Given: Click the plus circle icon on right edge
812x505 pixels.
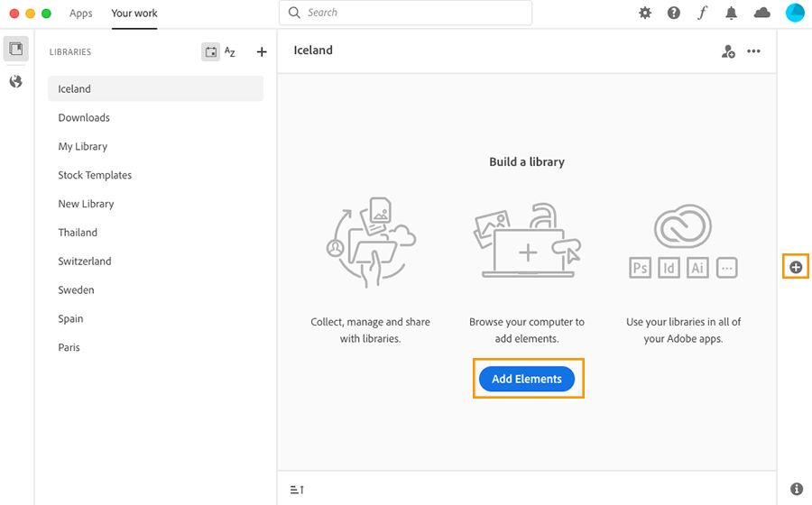Looking at the screenshot, I should tap(796, 267).
